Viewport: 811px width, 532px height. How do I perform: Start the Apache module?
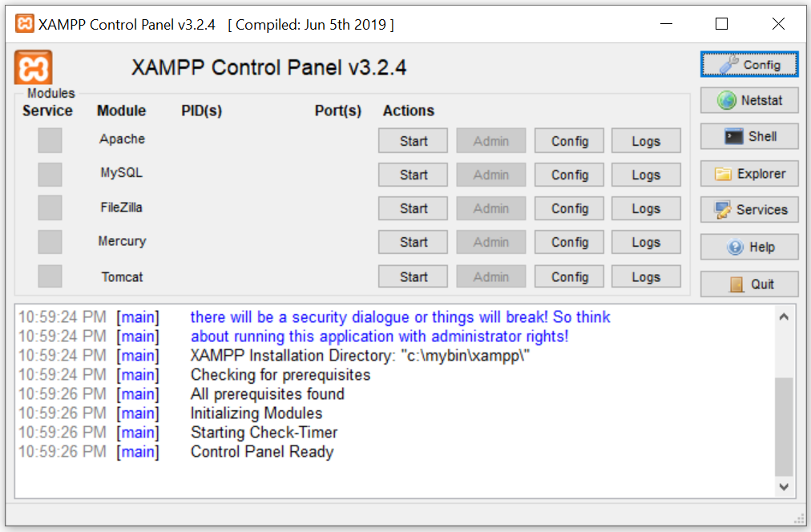point(413,141)
